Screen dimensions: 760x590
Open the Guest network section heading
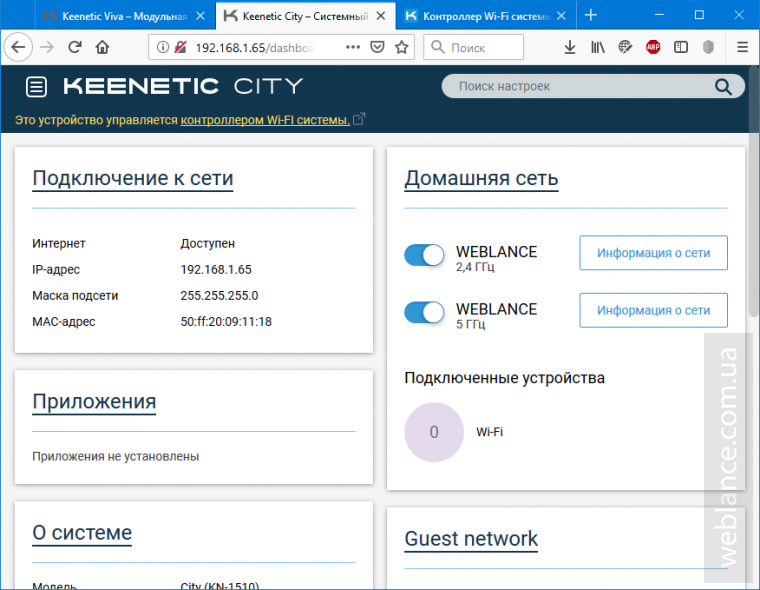[x=471, y=539]
